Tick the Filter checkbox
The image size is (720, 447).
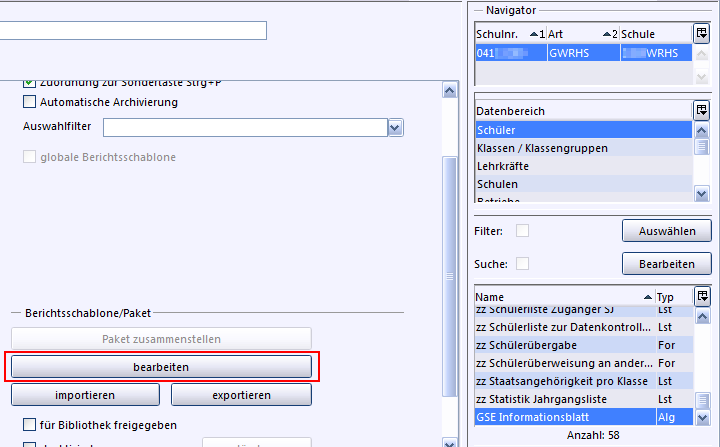coord(522,231)
